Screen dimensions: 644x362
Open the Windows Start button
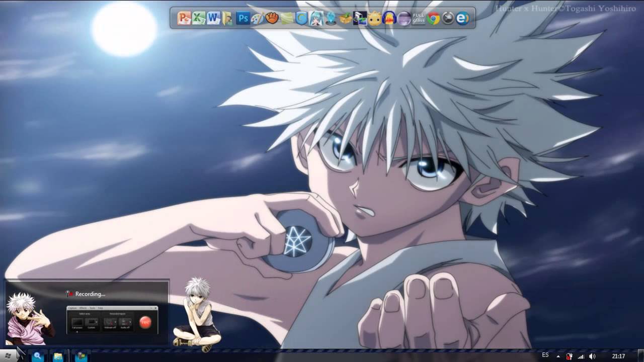click(x=8, y=356)
